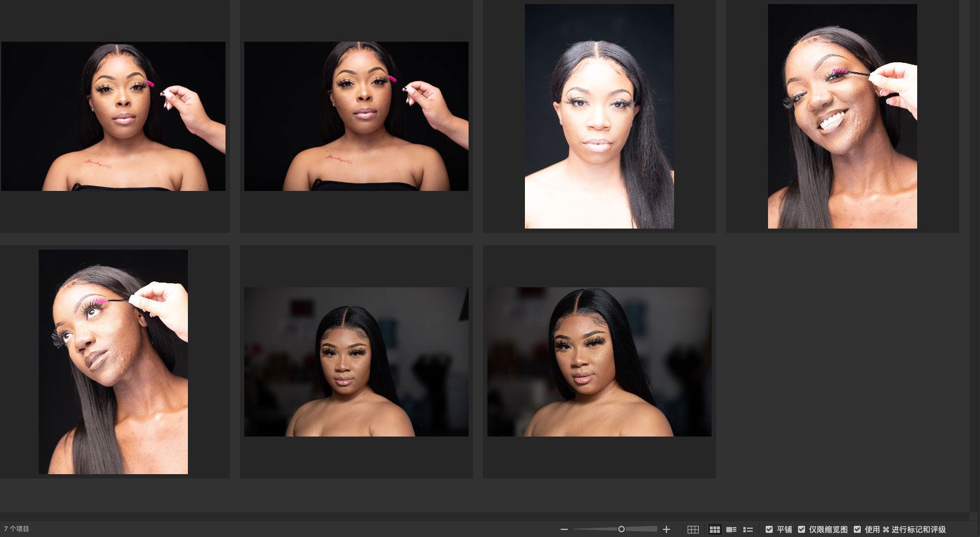The width and height of the screenshot is (980, 537).
Task: Select the bright portrait without a brush
Action: [599, 116]
